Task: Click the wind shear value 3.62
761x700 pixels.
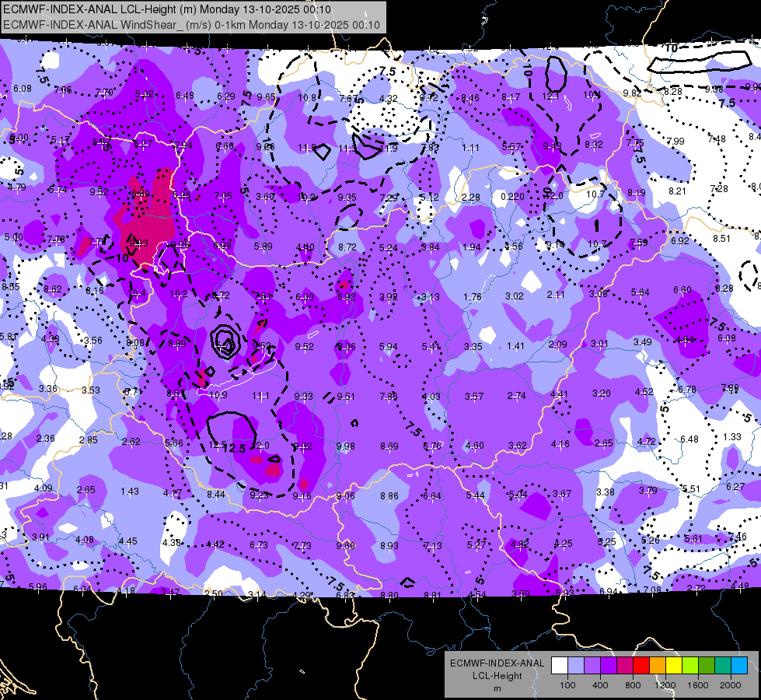Action: tap(518, 445)
